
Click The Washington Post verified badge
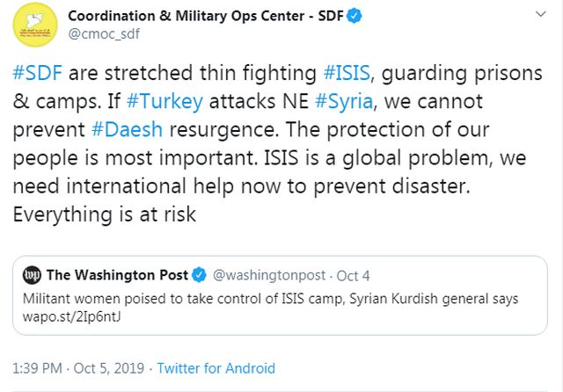click(199, 274)
